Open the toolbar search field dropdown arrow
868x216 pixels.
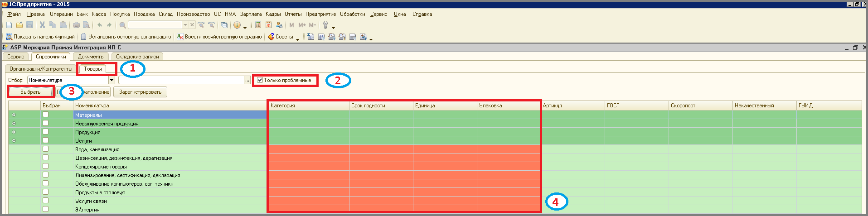pos(185,25)
